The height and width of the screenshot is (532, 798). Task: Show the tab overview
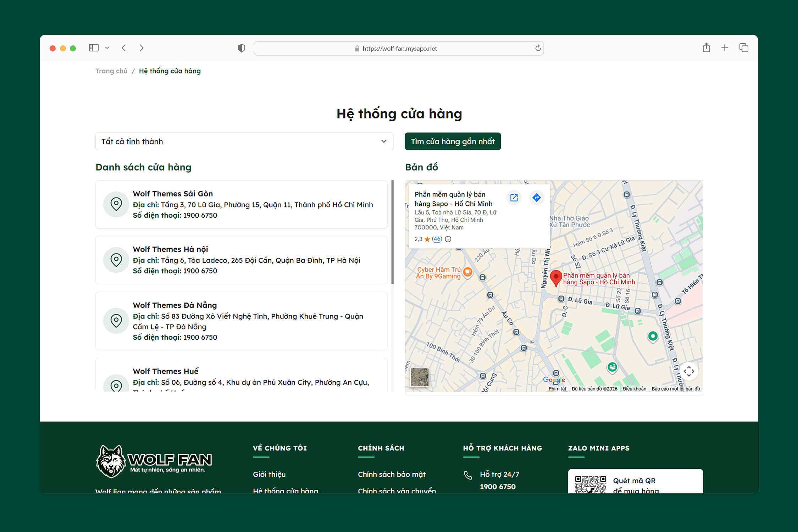click(744, 48)
